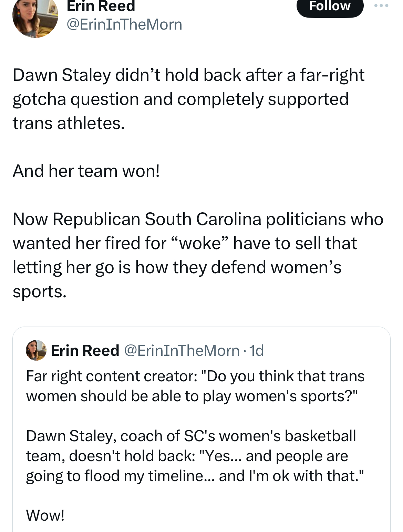Tap "going to flood my timeline" quoted line
This screenshot has height=532, width=403.
click(x=195, y=476)
